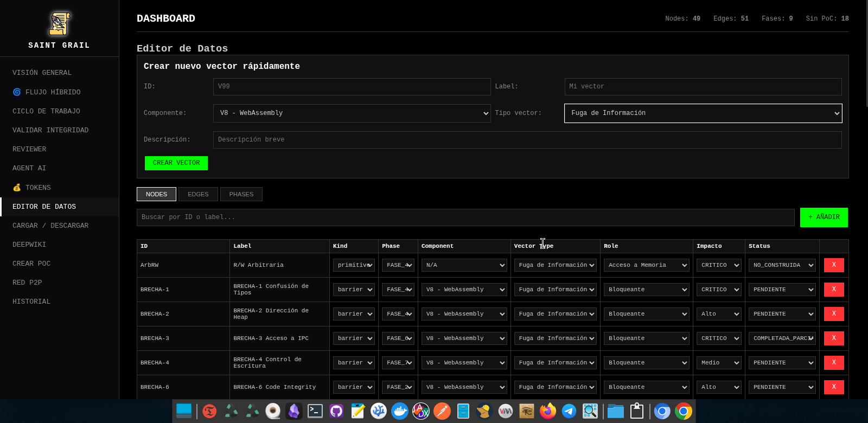Viewport: 868px width, 423px height.
Task: Launch the magnifier screenshot tool in dock
Action: click(590, 412)
